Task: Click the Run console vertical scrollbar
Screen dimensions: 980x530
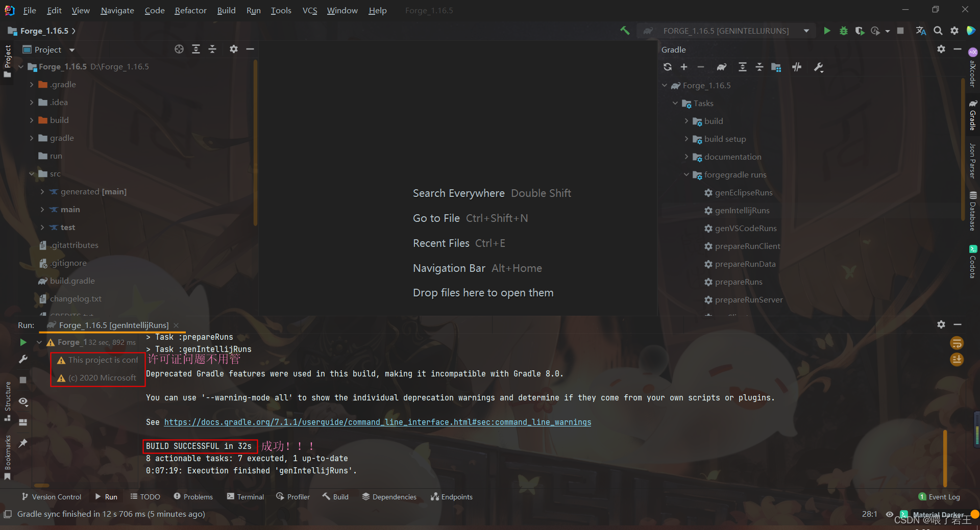Action: (x=945, y=458)
